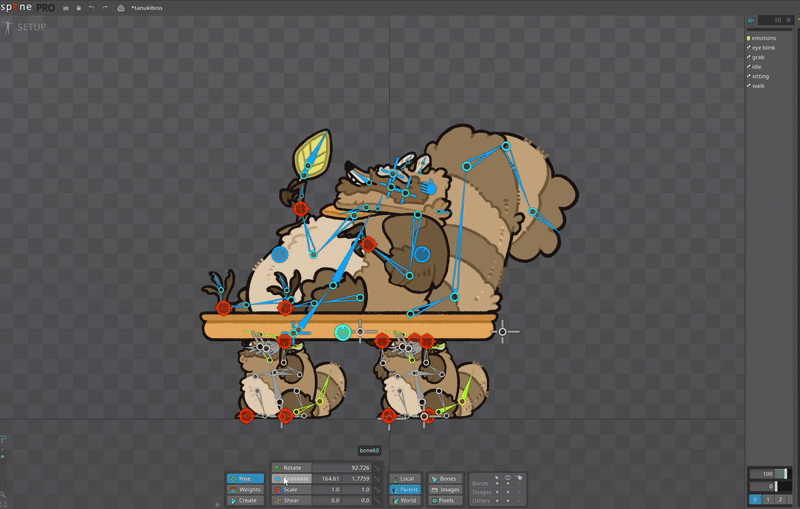Undo the last action

click(91, 8)
